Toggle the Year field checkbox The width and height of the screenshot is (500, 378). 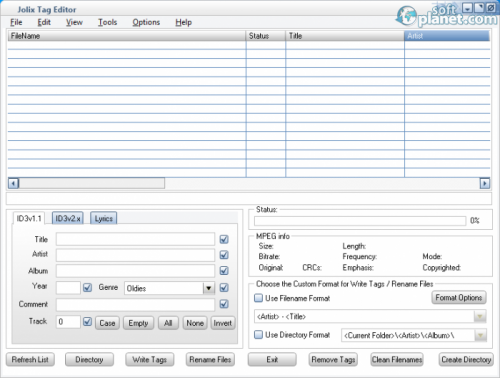tap(87, 287)
